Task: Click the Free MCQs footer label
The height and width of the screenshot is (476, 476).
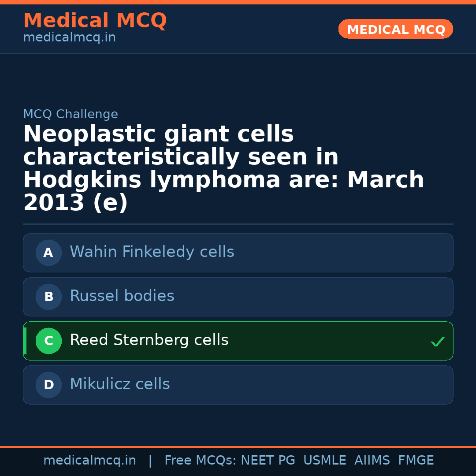Action: tap(200, 461)
